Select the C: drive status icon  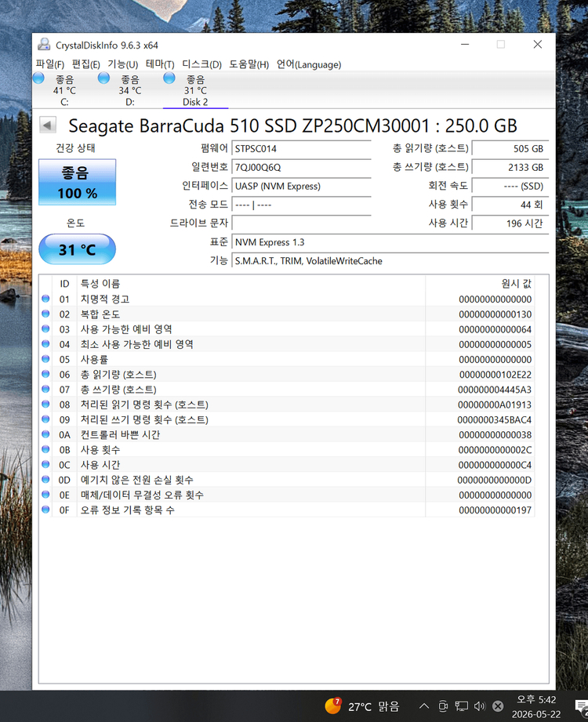tap(38, 78)
